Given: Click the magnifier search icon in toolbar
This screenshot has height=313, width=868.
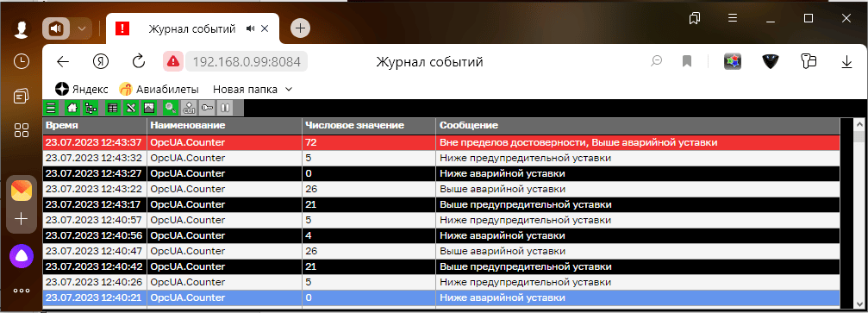Looking at the screenshot, I should pyautogui.click(x=171, y=108).
